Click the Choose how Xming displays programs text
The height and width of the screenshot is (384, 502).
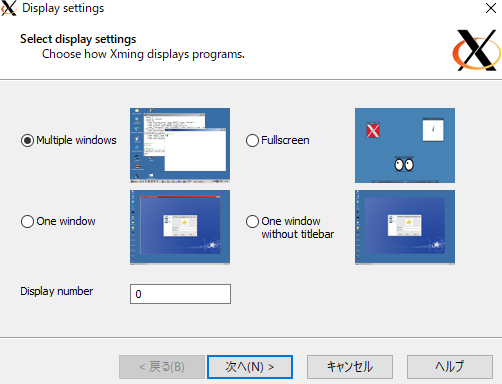click(143, 54)
